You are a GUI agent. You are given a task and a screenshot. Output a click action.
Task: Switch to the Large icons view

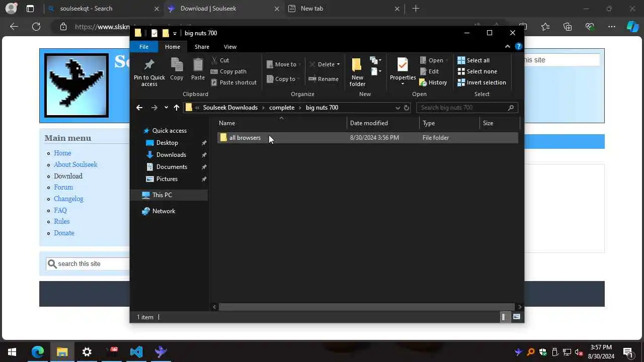516,317
